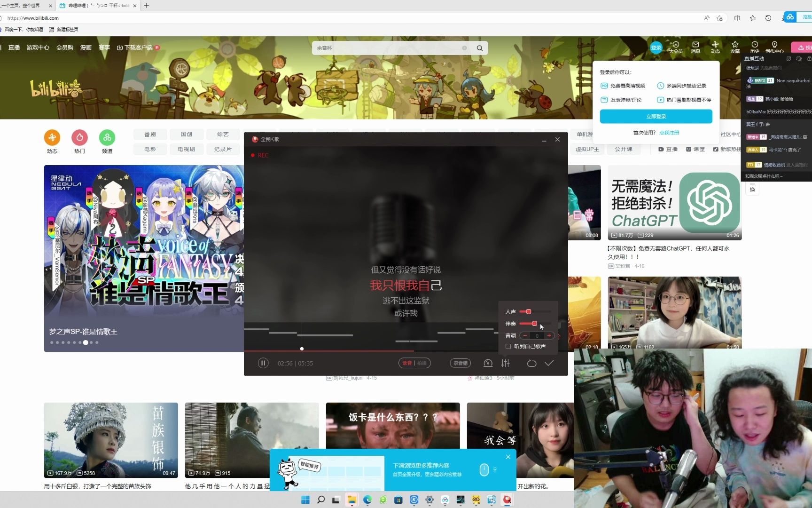Click the headphone monitor icon in karaoke bar
The image size is (812, 508).
(x=488, y=363)
